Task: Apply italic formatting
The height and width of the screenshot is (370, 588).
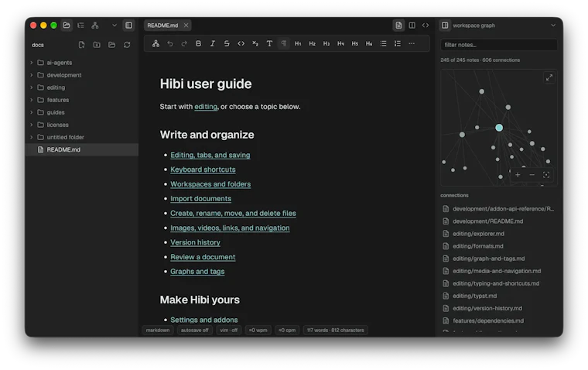Action: (x=213, y=43)
